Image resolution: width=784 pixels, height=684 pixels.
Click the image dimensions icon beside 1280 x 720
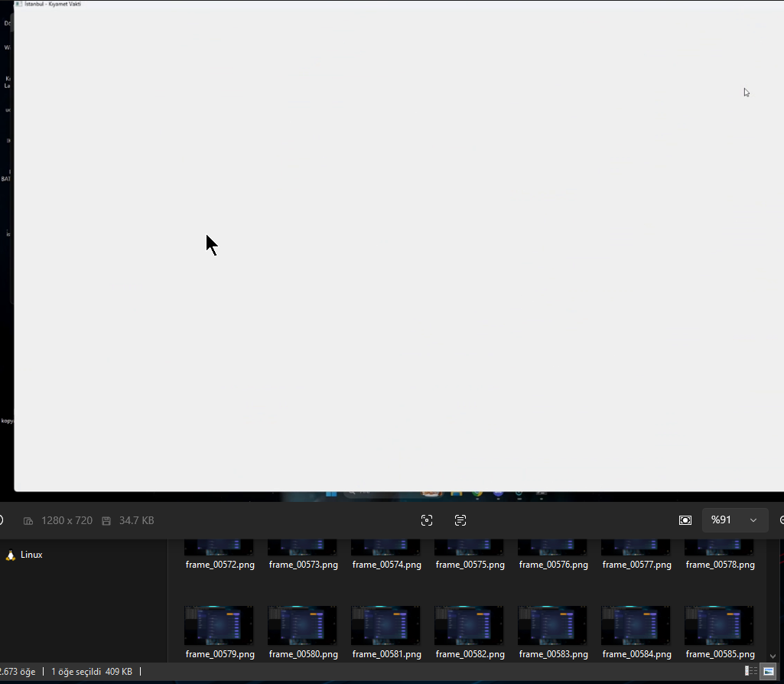point(28,521)
